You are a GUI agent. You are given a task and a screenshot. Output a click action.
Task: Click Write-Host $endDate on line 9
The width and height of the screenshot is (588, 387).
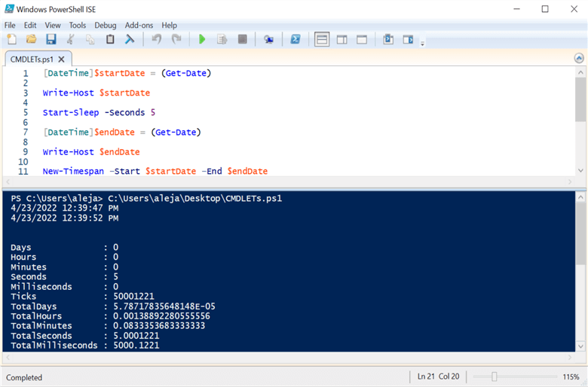tap(91, 152)
